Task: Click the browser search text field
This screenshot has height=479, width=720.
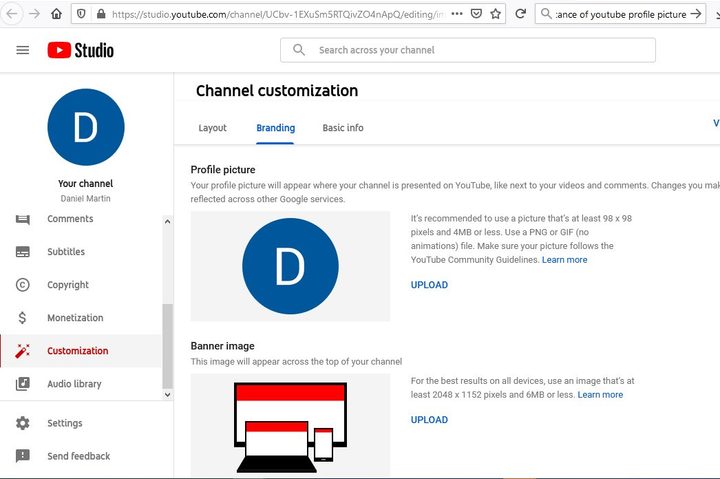Action: coord(621,14)
